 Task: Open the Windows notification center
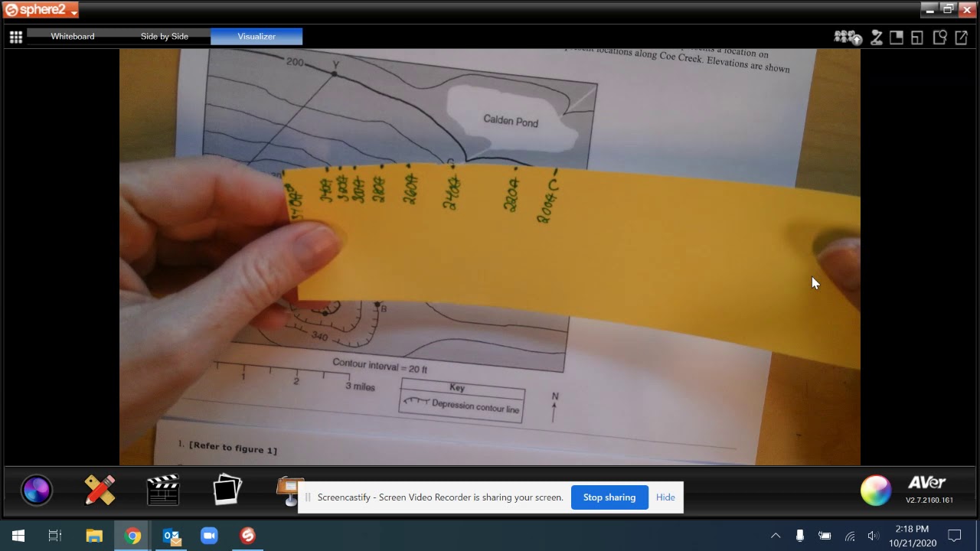click(955, 536)
